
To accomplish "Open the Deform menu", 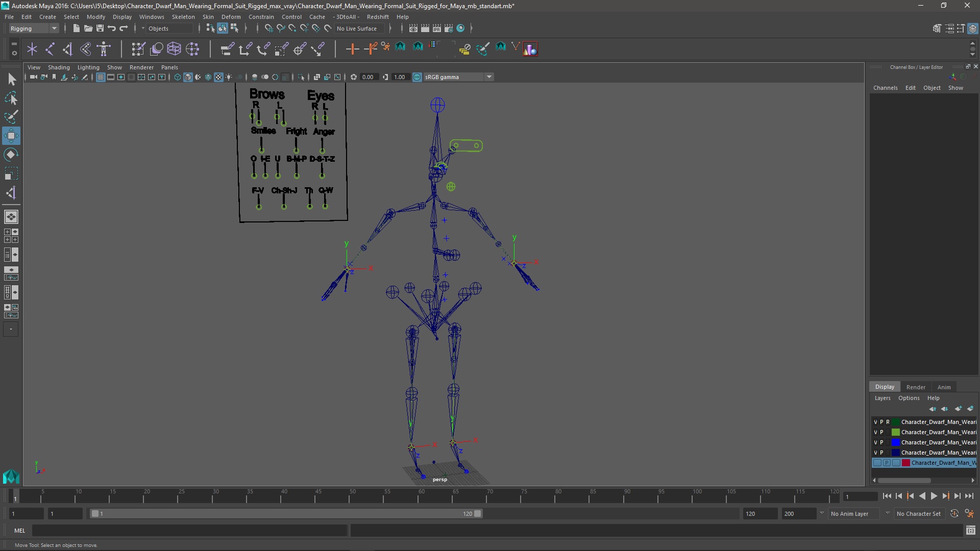I will point(231,17).
